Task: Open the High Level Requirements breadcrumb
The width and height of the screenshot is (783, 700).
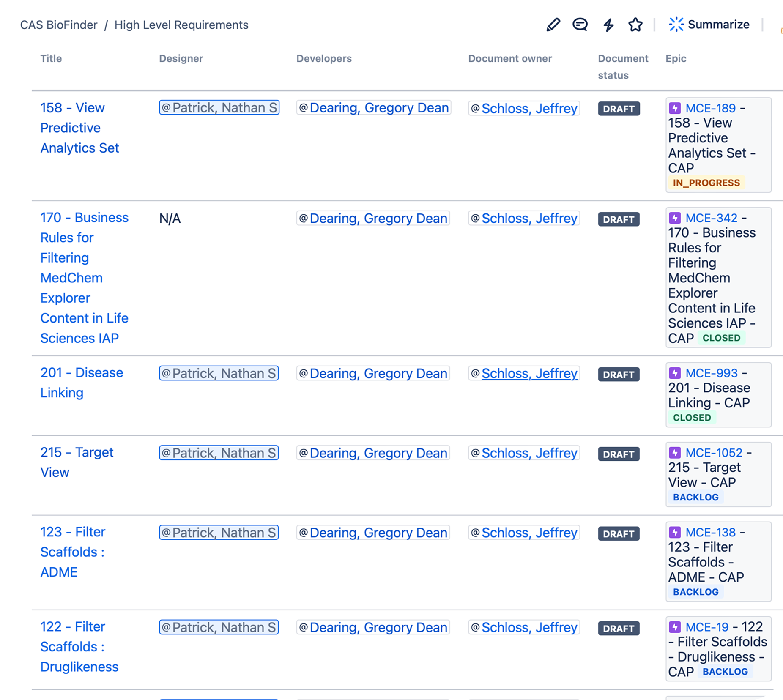Action: point(181,25)
